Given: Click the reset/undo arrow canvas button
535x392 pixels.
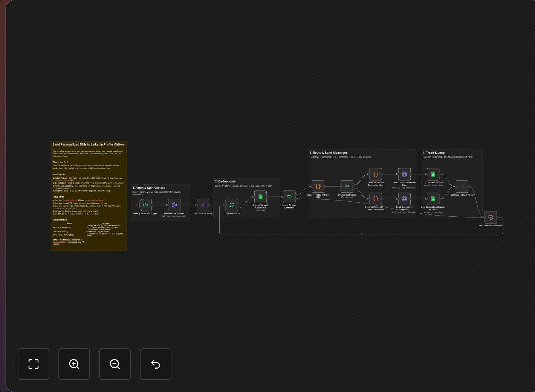Looking at the screenshot, I should pos(156,364).
